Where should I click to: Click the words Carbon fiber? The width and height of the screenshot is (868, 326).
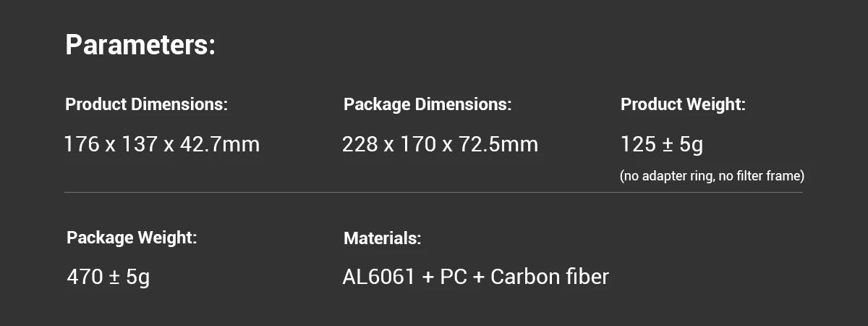pyautogui.click(x=550, y=277)
